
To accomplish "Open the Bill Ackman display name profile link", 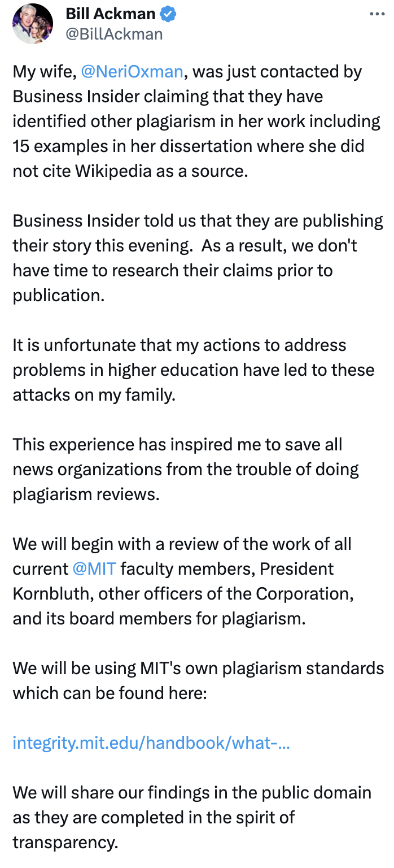I will [x=111, y=14].
